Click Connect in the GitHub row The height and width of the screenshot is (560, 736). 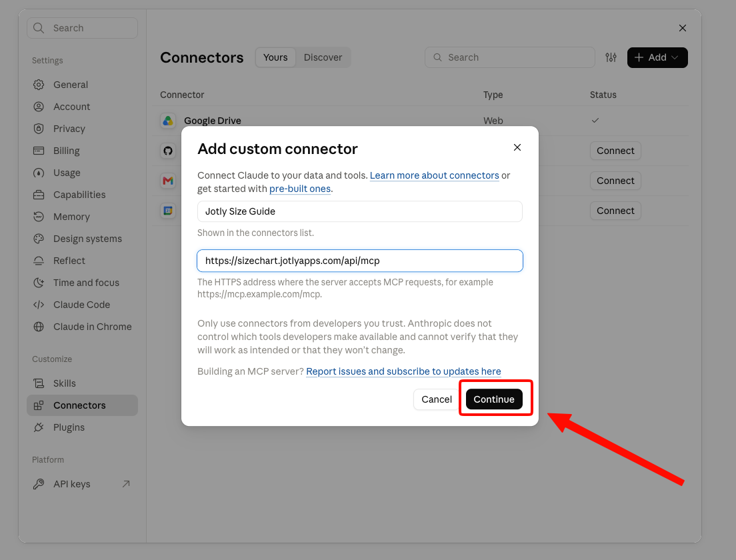[x=615, y=151]
